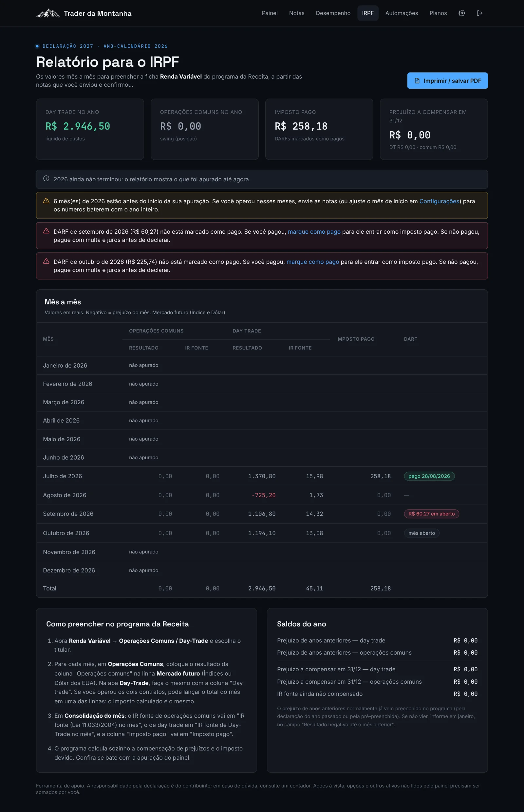524x812 pixels.
Task: Click the logout arrow icon
Action: [480, 13]
